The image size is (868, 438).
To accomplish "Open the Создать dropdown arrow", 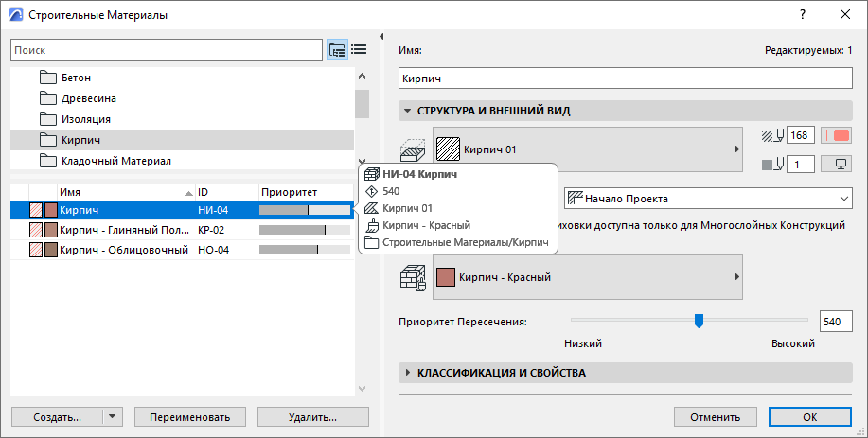I will pyautogui.click(x=113, y=416).
